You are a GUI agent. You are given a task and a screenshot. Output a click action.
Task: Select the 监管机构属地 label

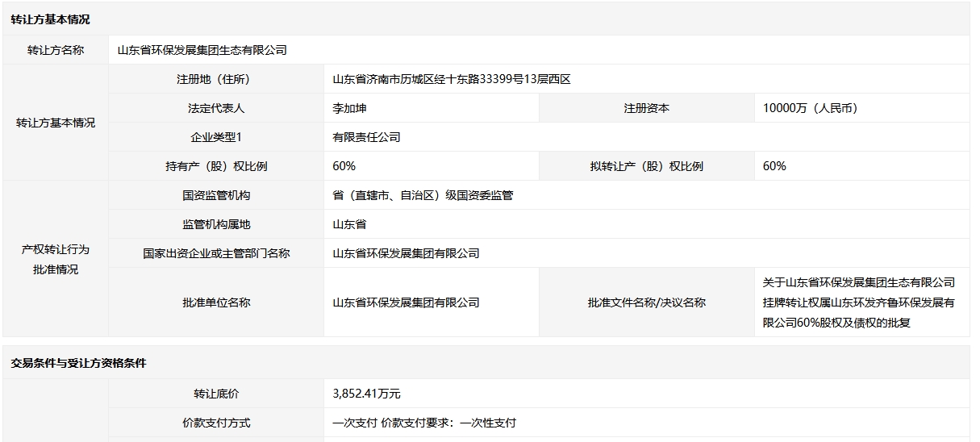(216, 224)
